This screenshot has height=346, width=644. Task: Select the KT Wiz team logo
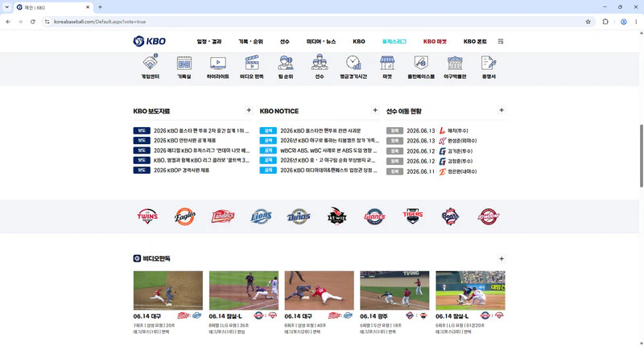click(x=336, y=216)
